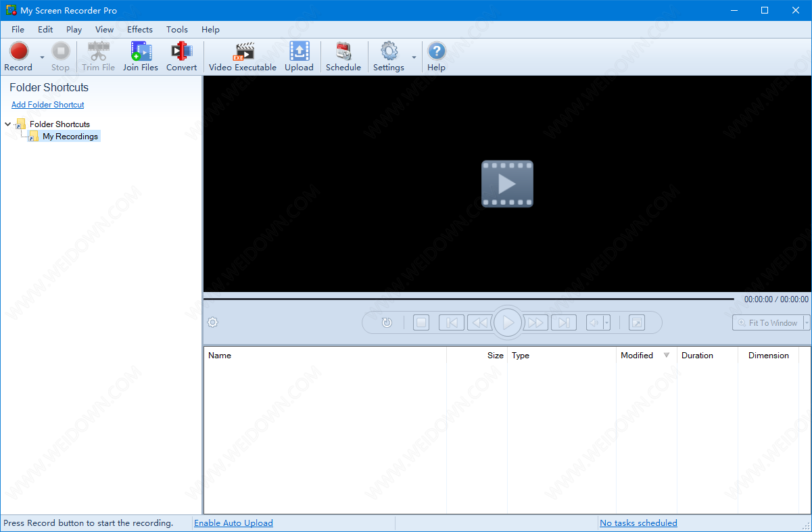
Task: Sort file list by Dimension column
Action: [x=769, y=356]
